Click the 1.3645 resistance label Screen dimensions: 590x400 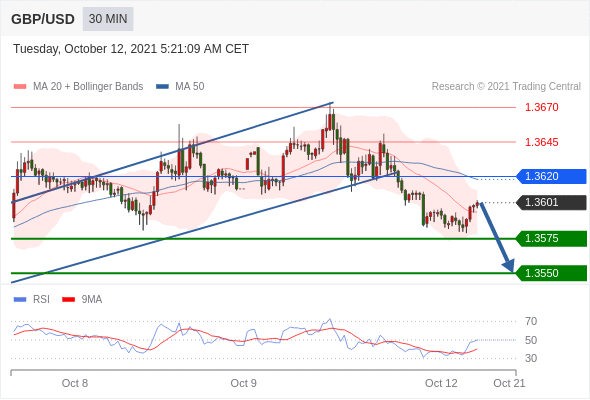[x=541, y=143]
